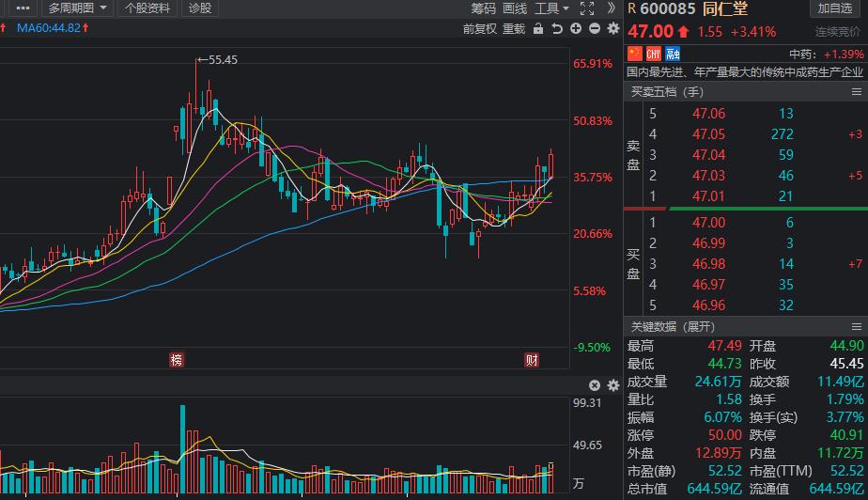Screen dimensions: 868x500
Task: Click the 65.91% axis label
Action: point(593,64)
